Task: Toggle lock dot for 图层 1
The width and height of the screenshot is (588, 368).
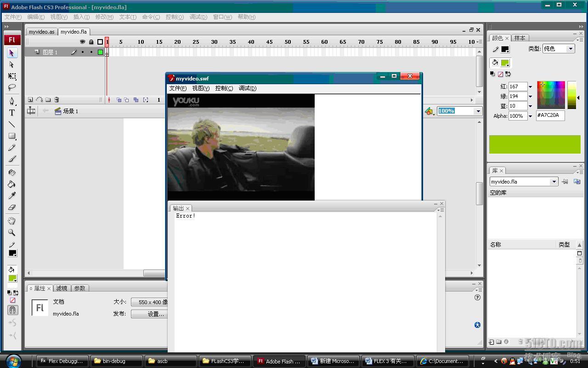Action: click(91, 52)
